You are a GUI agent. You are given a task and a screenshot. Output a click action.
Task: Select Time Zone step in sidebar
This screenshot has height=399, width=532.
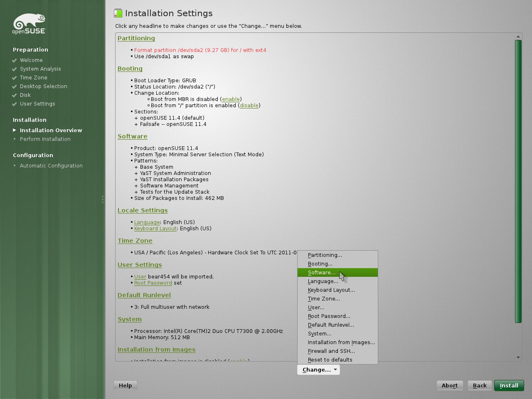click(x=34, y=78)
